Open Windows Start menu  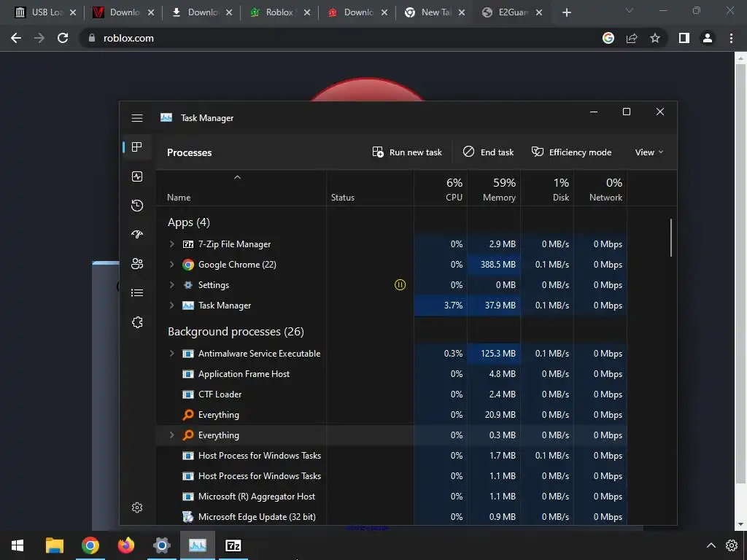coord(18,545)
